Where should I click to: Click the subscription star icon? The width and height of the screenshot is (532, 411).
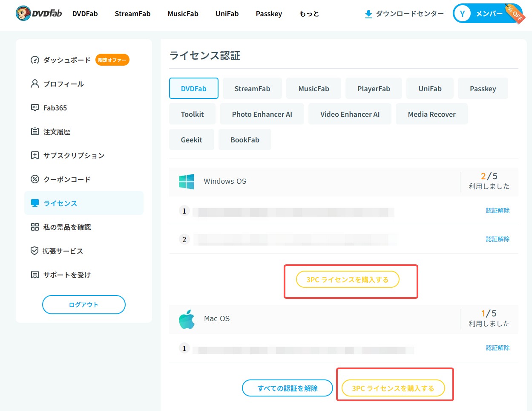(x=35, y=156)
